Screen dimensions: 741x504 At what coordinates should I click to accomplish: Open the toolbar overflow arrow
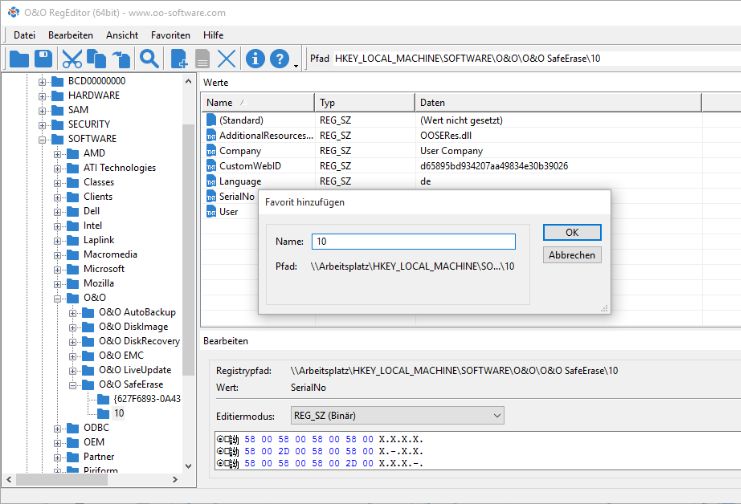coord(296,66)
